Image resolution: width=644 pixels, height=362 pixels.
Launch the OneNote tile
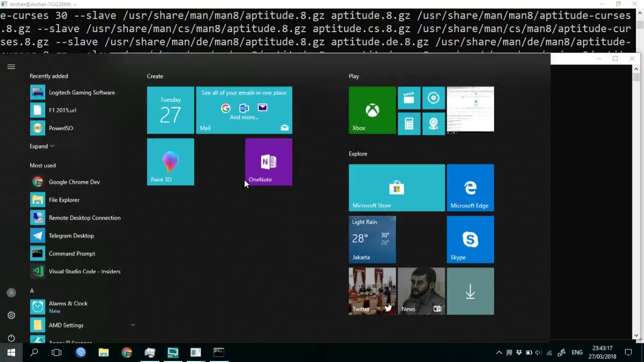269,162
